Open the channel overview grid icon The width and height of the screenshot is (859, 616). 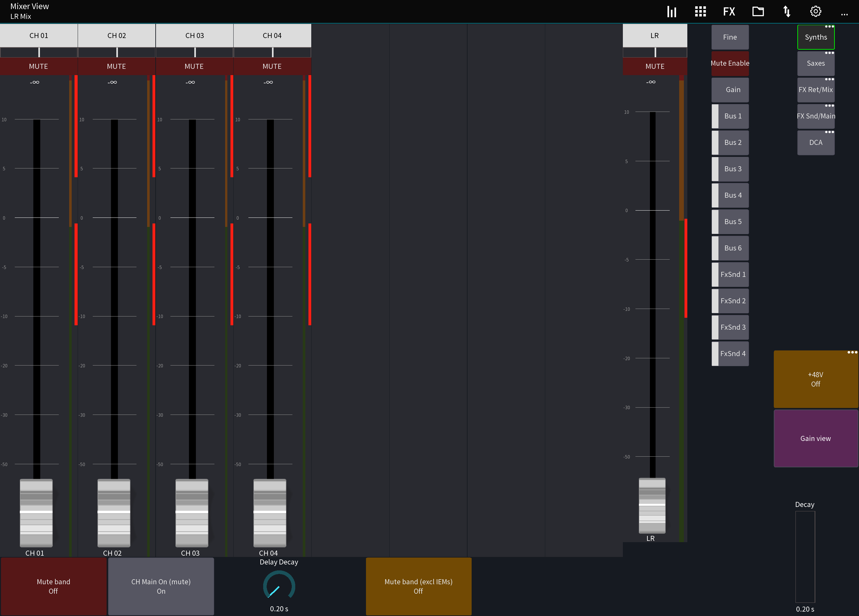pos(700,11)
